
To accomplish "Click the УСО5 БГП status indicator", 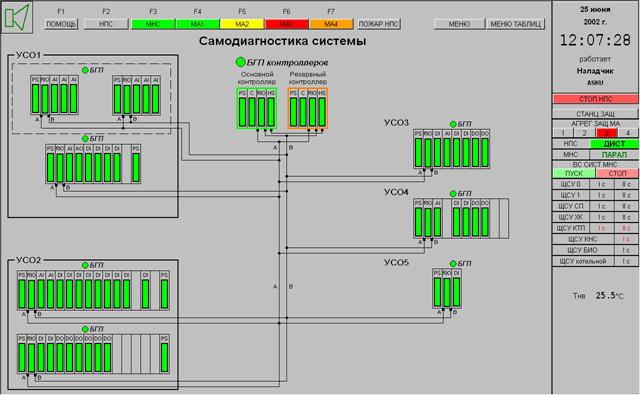I will (x=453, y=264).
